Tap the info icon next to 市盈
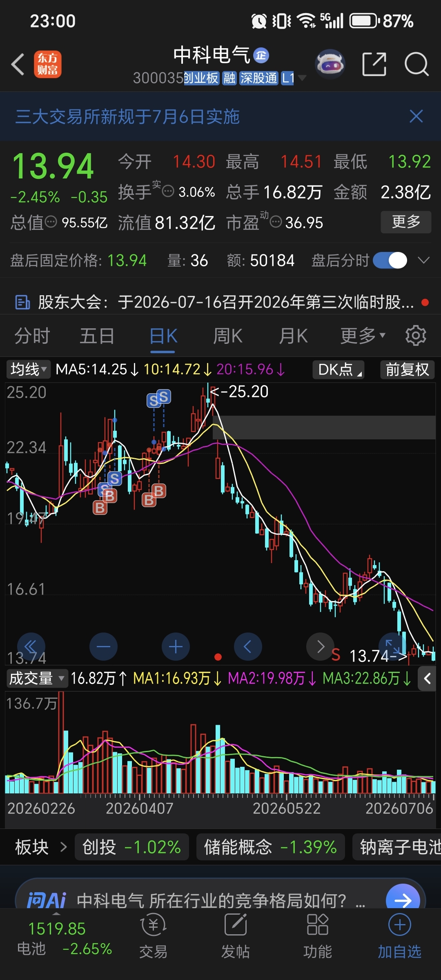This screenshot has height=980, width=441. pyautogui.click(x=276, y=222)
